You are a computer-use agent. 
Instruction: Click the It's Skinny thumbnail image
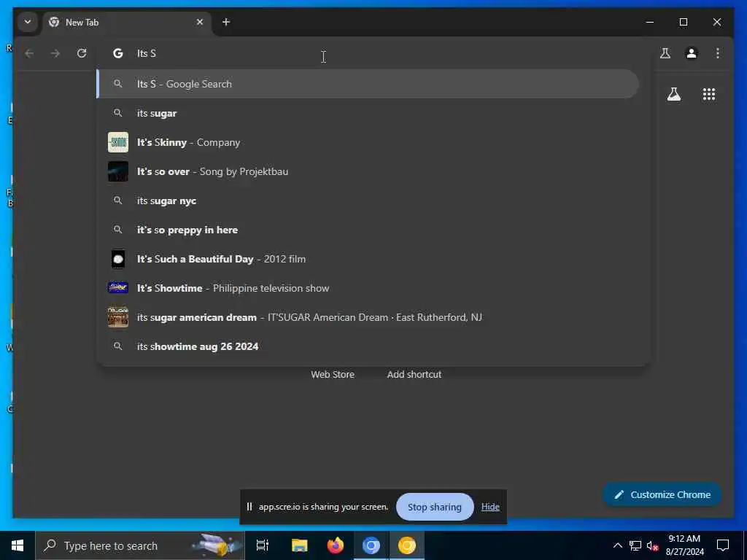click(117, 142)
